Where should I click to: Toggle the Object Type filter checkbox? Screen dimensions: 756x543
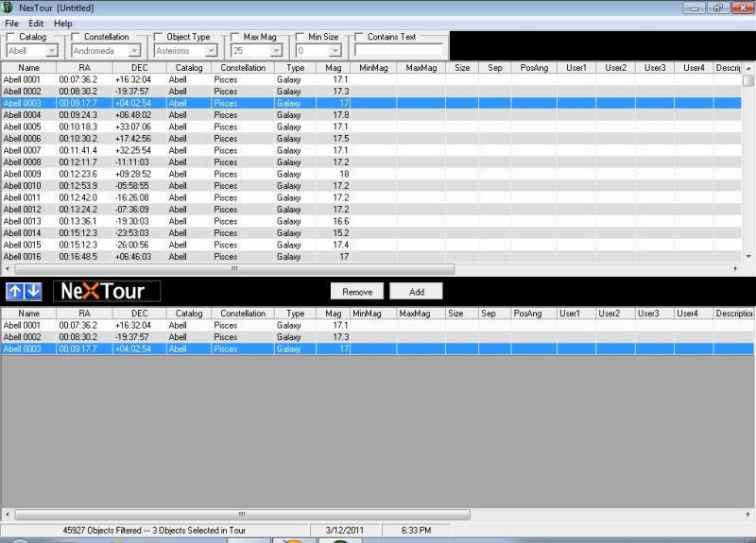tap(158, 37)
